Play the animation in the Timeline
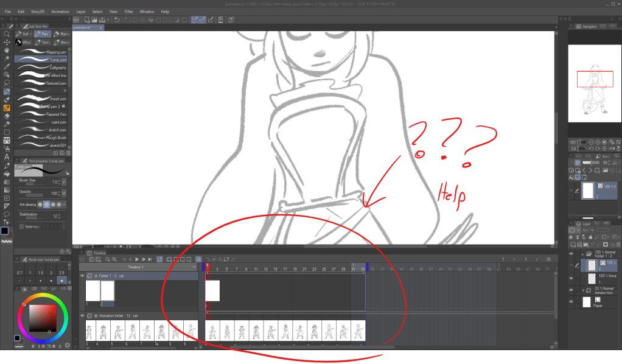The width and height of the screenshot is (622, 364). coord(136,259)
